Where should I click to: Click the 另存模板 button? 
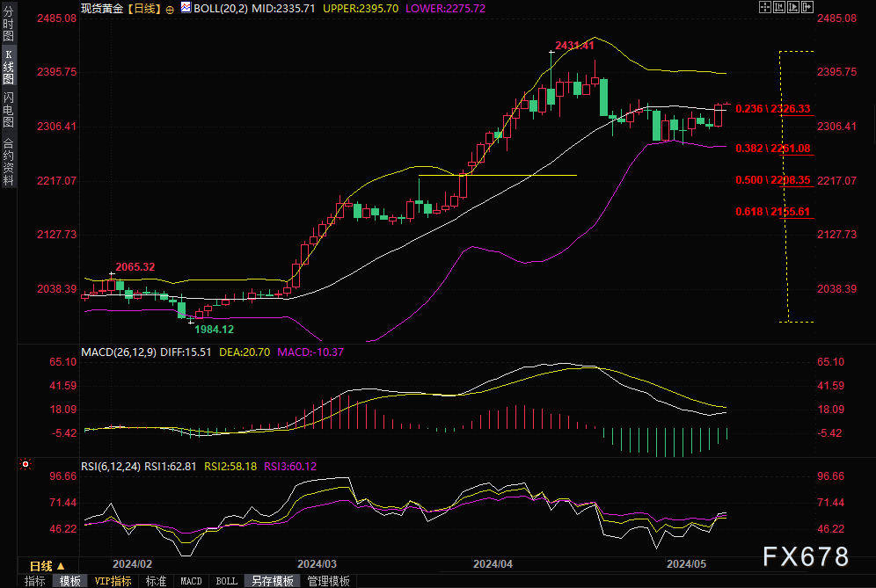point(273,581)
